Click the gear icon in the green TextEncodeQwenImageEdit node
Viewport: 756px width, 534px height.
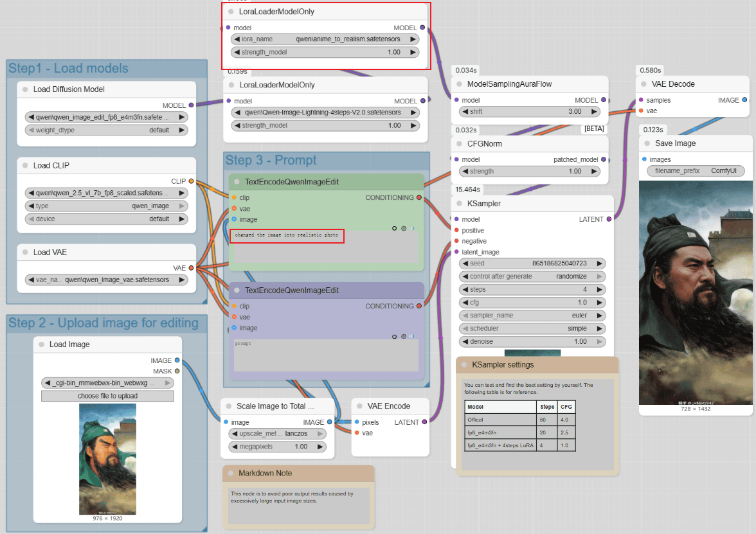403,228
